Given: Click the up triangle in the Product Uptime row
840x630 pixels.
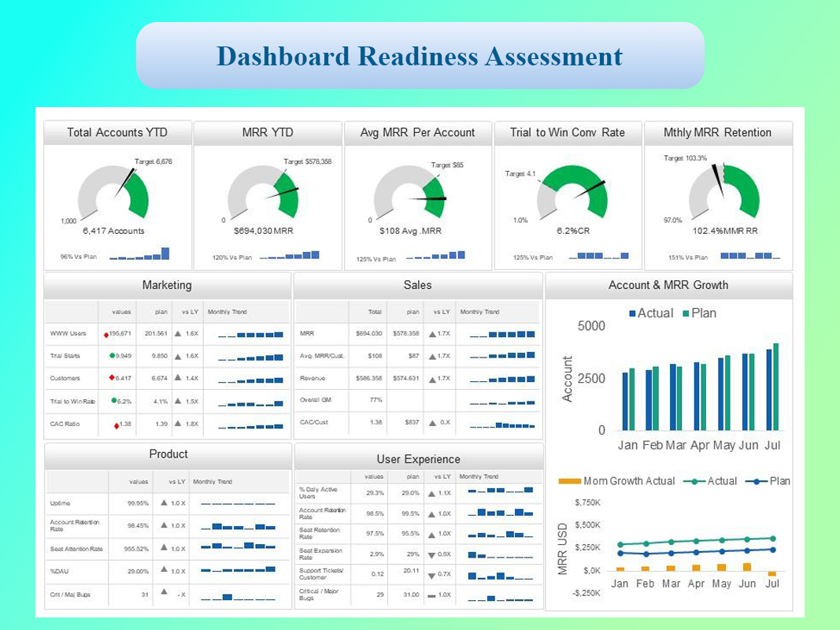Looking at the screenshot, I should tap(164, 503).
